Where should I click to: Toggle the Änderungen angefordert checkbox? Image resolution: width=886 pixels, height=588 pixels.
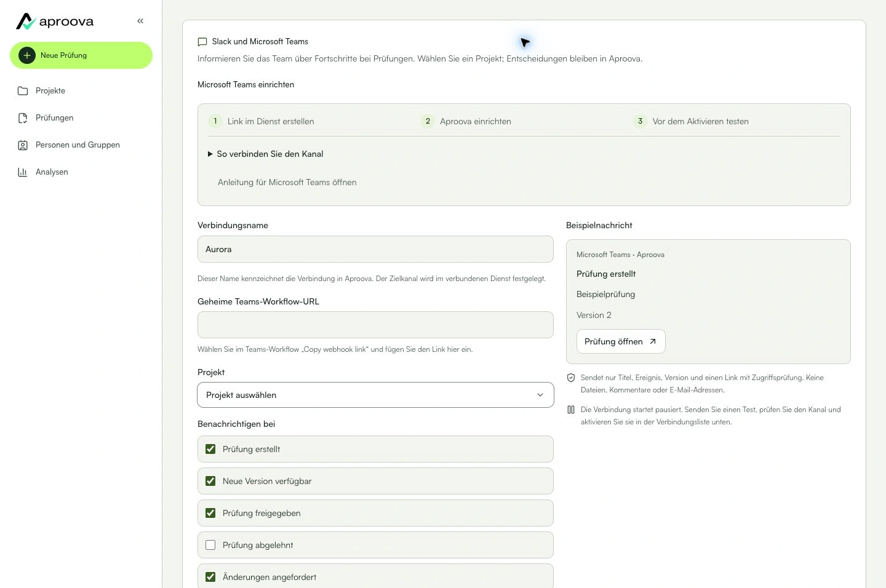210,577
